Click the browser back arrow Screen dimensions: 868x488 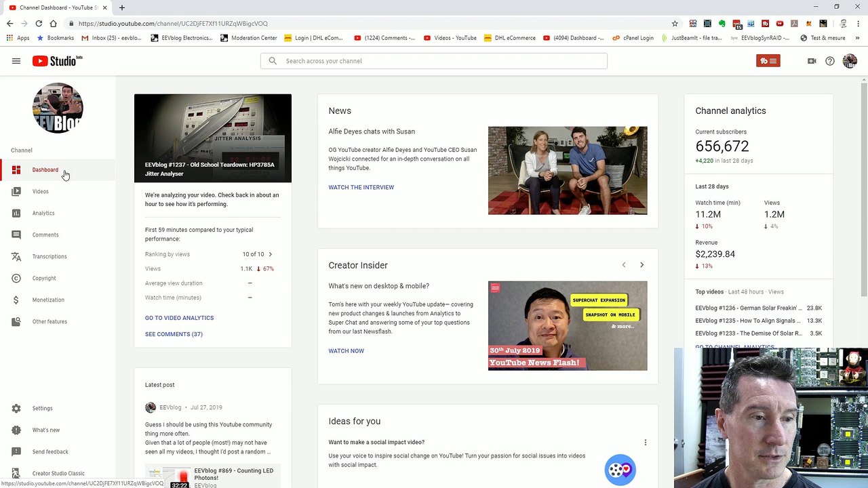click(x=9, y=23)
